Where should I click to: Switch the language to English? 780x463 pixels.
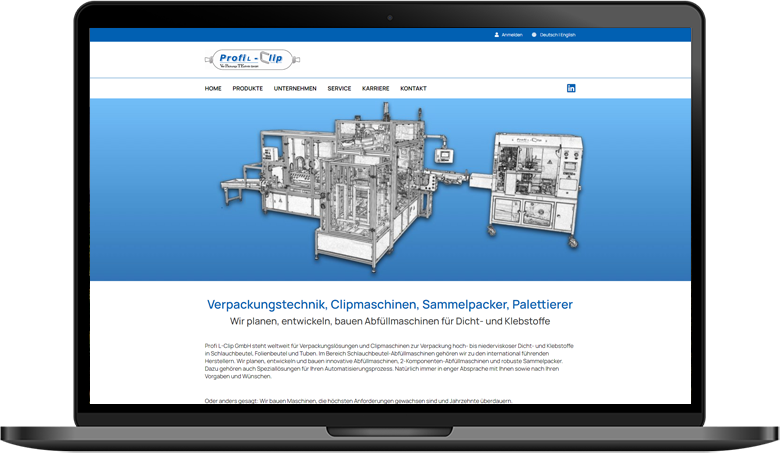pos(568,35)
